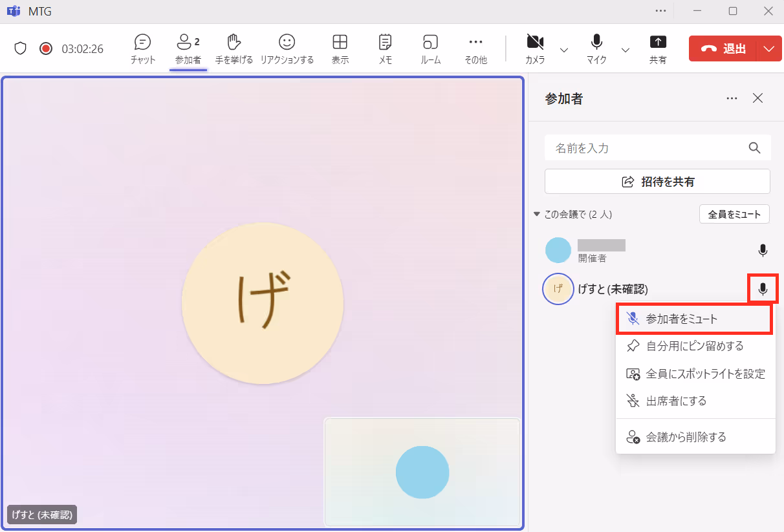Click the Teams logo in title bar
The height and width of the screenshot is (532, 784).
click(x=13, y=11)
